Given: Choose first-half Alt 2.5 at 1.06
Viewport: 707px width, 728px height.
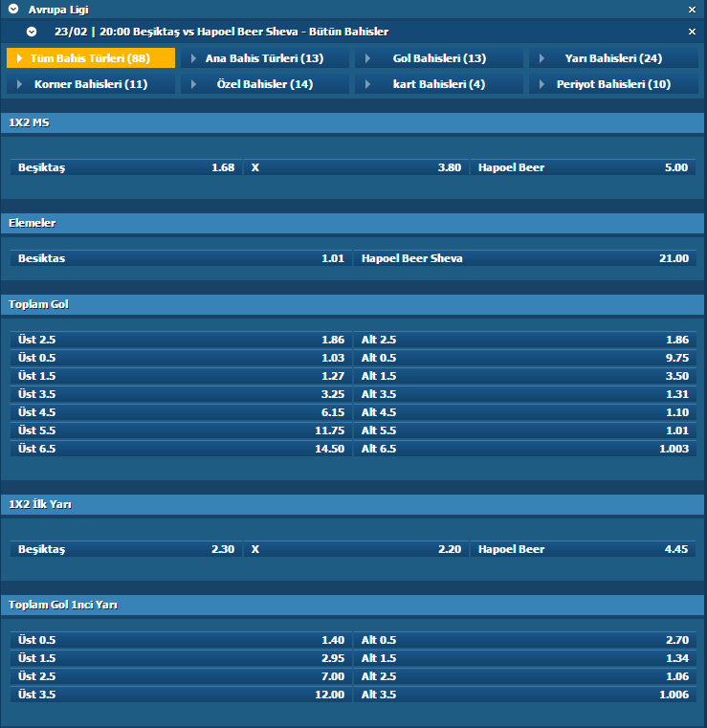Looking at the screenshot, I should point(525,676).
